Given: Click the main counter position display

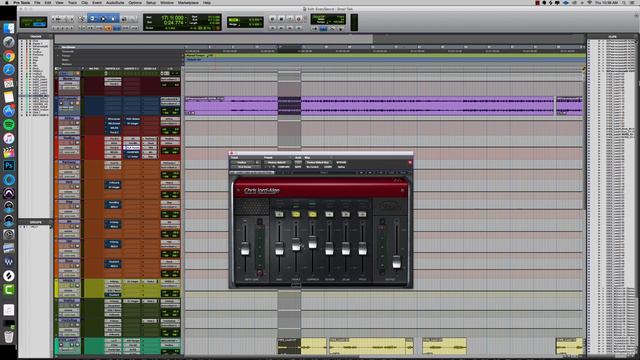Looking at the screenshot, I should tap(172, 18).
